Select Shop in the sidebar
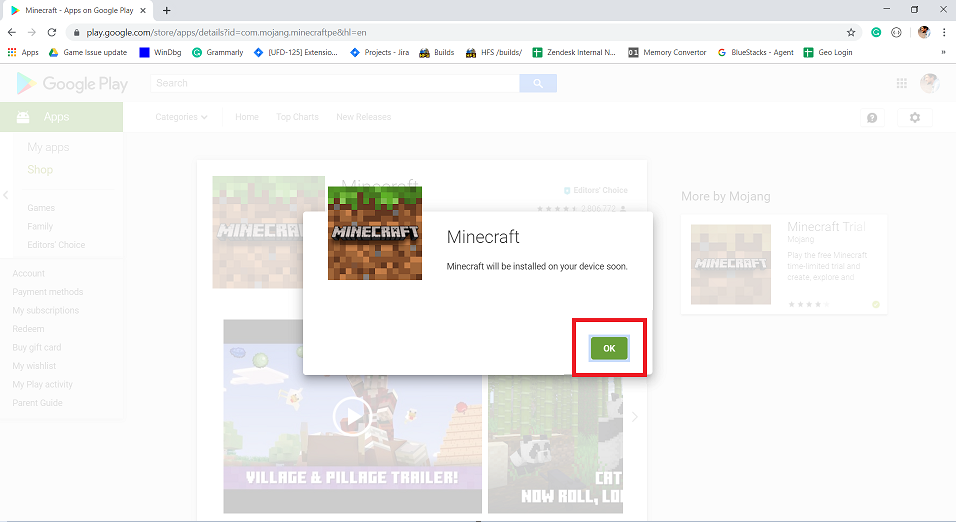The height and width of the screenshot is (522, 956). (x=40, y=170)
